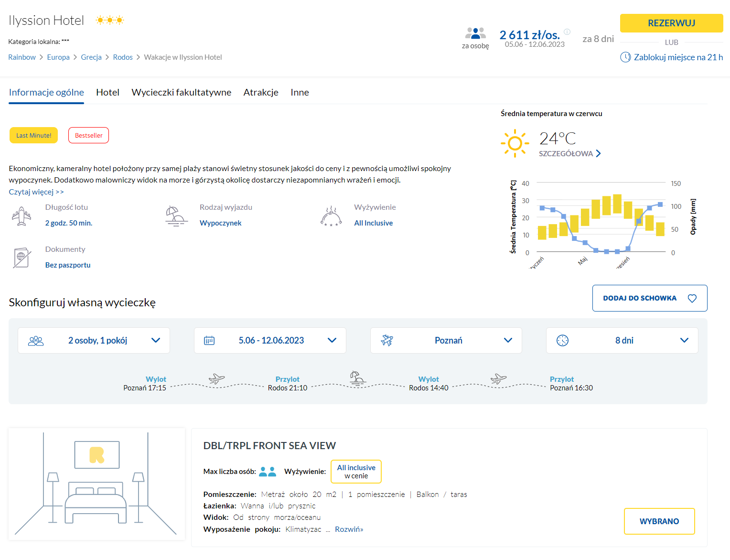
Task: Click the meal cloche Wyżywienie icon
Action: 331,216
